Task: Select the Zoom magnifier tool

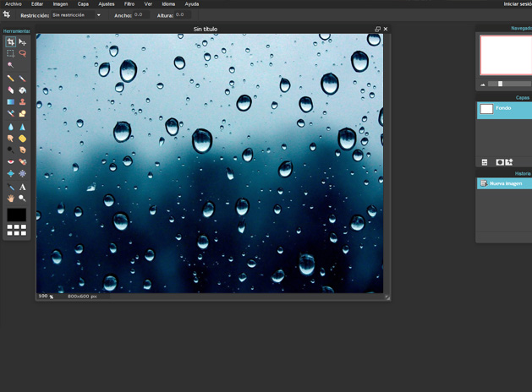Action: pos(22,199)
